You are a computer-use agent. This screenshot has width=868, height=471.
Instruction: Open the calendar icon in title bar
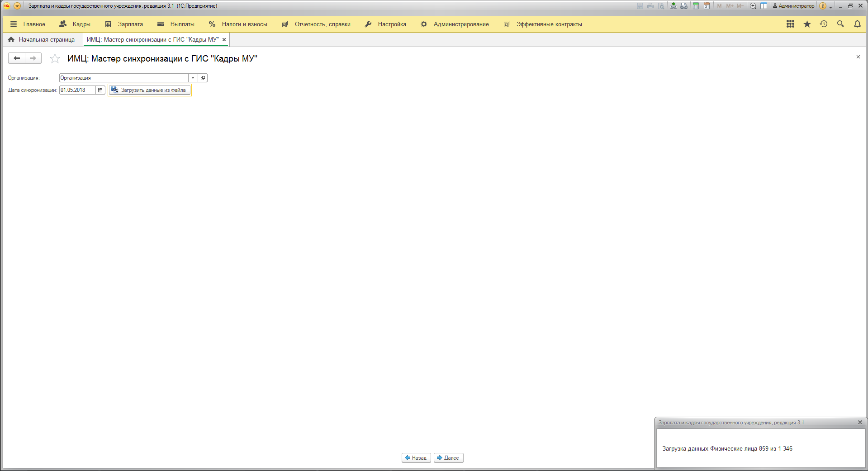coord(707,6)
